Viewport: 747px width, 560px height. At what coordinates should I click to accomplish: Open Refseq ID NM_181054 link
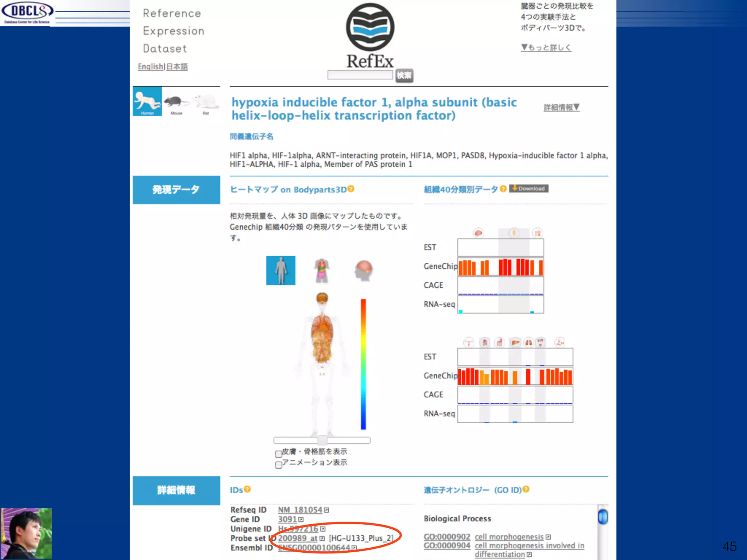coord(300,510)
